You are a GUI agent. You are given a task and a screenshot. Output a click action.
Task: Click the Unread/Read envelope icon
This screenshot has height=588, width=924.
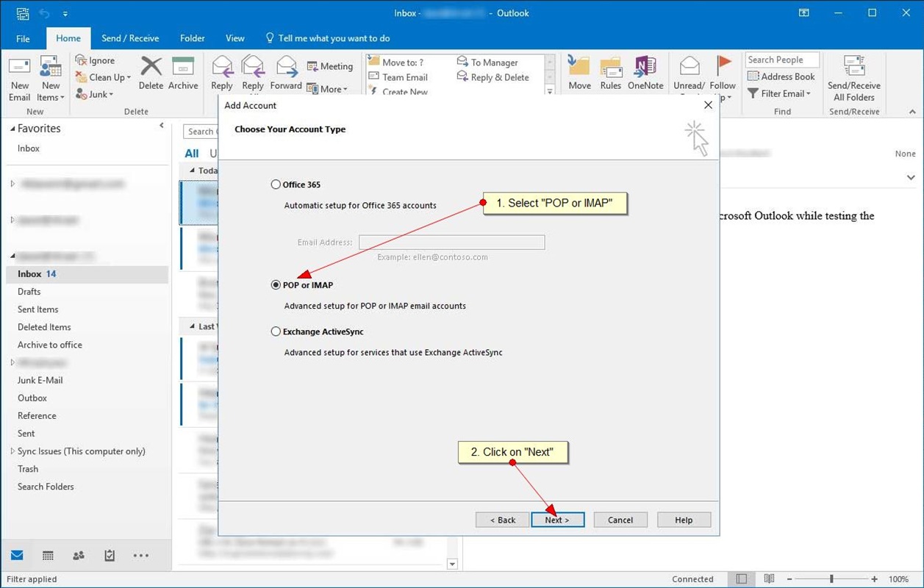(690, 65)
